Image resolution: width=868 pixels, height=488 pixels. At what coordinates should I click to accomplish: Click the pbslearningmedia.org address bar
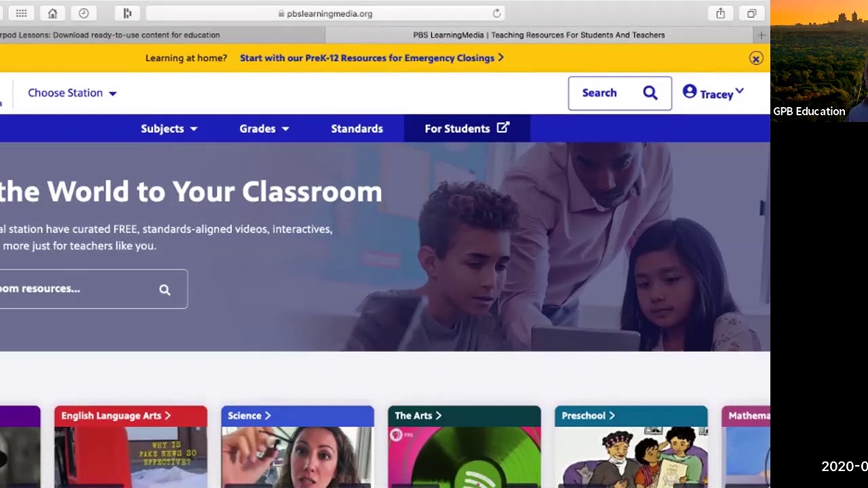(x=325, y=14)
